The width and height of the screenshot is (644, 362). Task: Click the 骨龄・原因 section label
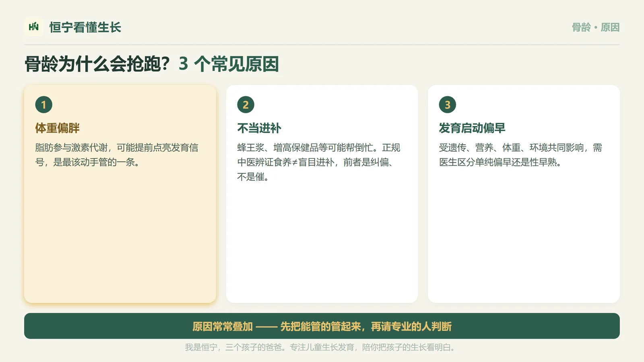[x=596, y=27]
